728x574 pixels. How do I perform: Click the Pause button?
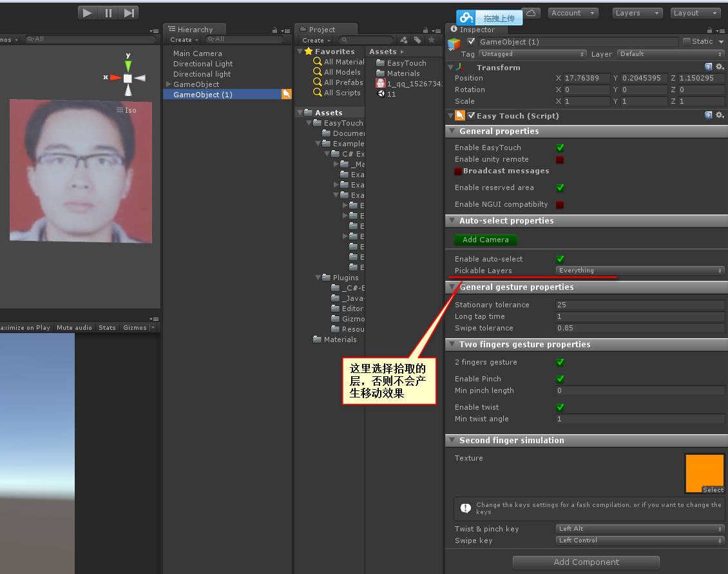click(x=108, y=13)
